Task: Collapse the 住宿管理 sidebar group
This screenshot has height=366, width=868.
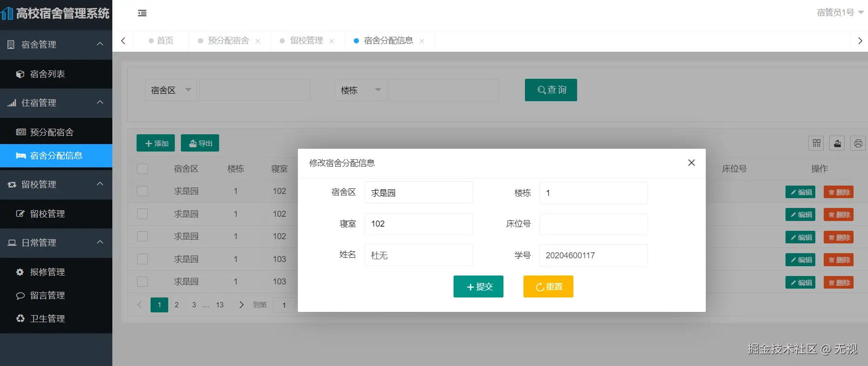Action: pyautogui.click(x=56, y=103)
